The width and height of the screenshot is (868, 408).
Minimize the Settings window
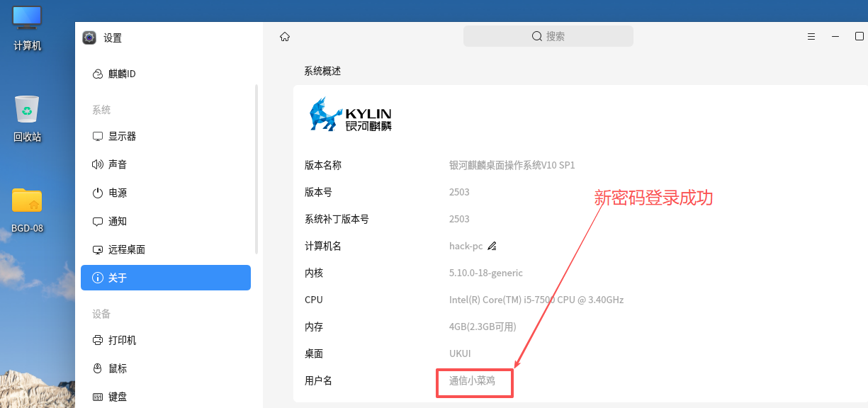(x=835, y=37)
